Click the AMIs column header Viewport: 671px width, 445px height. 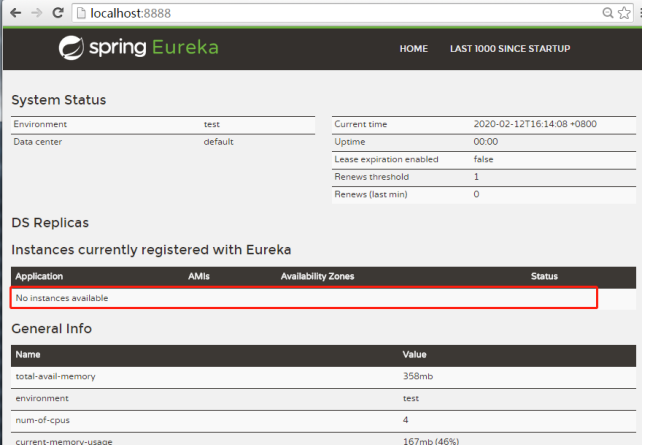tap(199, 276)
